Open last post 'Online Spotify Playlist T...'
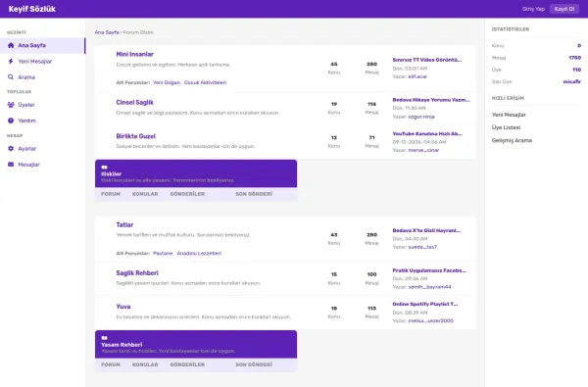 click(425, 304)
